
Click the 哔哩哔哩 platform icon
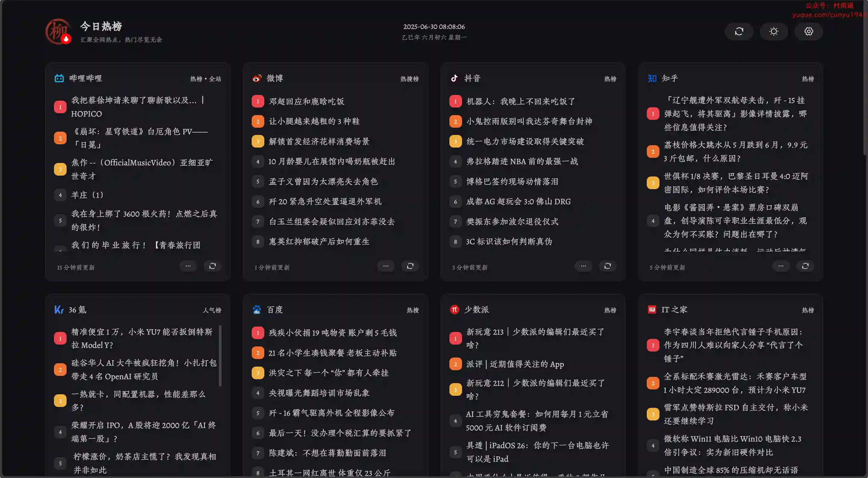[59, 78]
